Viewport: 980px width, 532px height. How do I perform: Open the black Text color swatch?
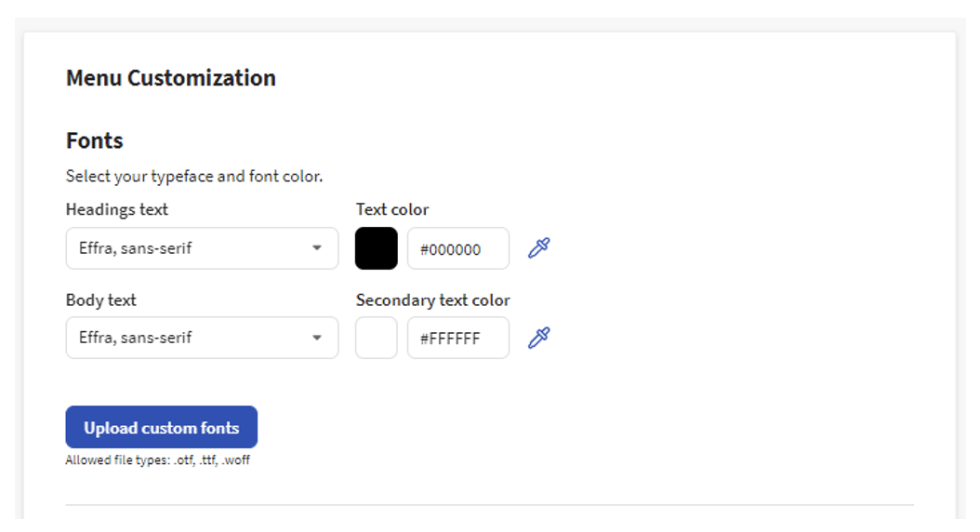(x=377, y=248)
